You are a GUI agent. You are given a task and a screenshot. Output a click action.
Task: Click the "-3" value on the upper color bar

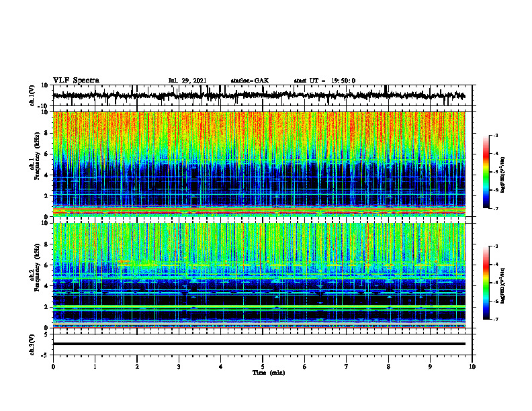tap(495, 135)
